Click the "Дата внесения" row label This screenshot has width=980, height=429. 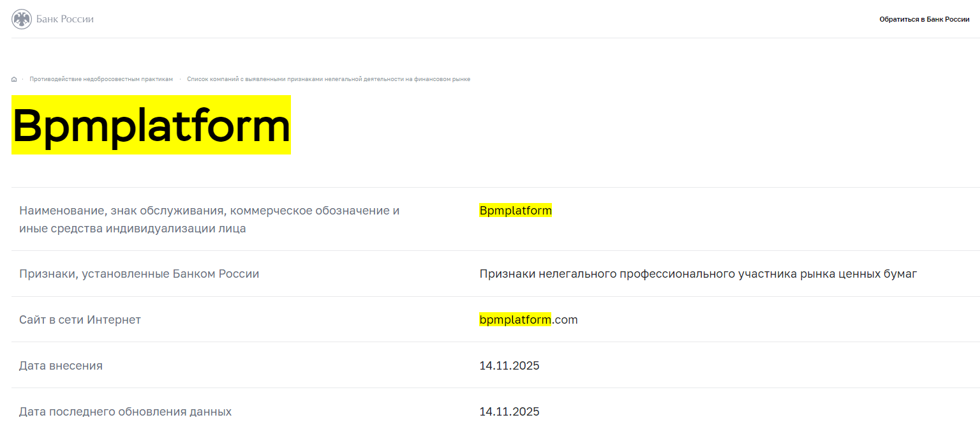pos(61,365)
